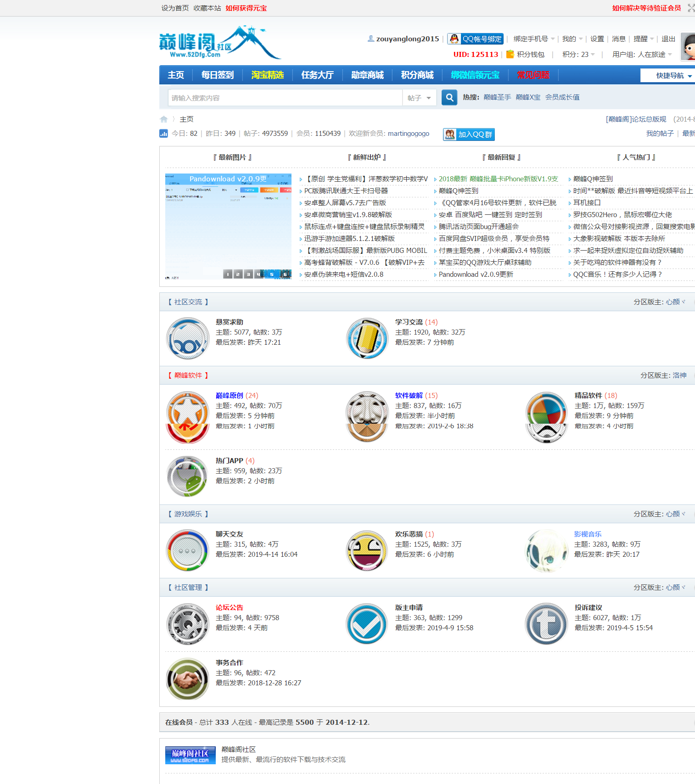Open 影视音乐 anime avatar icon

click(546, 550)
